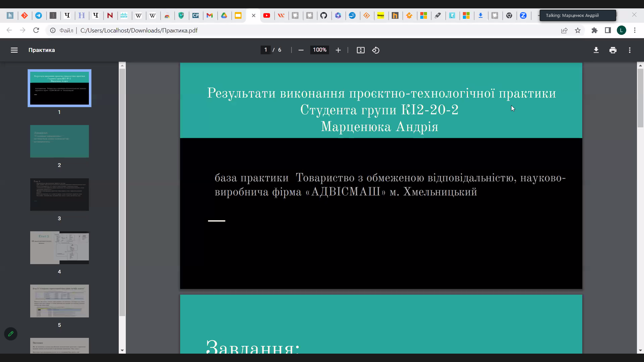Screen dimensions: 644x362
Task: Switch to the YouTube tab
Action: coord(267,15)
